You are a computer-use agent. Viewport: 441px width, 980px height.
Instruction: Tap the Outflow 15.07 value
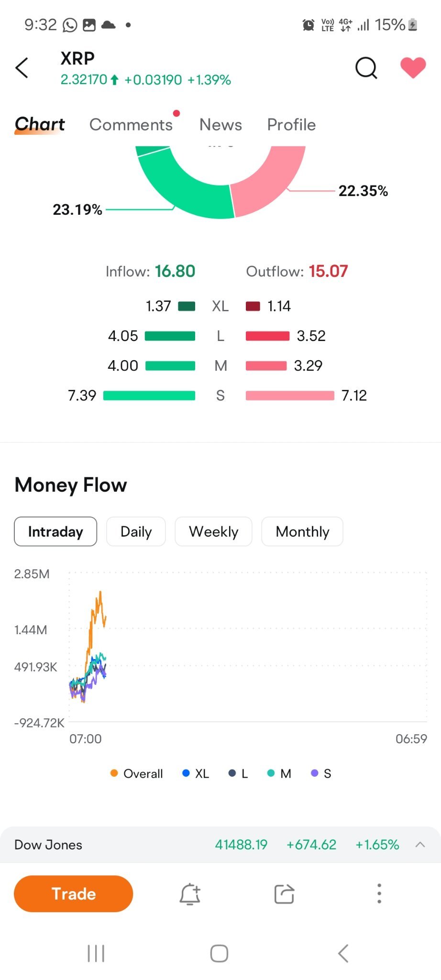tap(328, 271)
